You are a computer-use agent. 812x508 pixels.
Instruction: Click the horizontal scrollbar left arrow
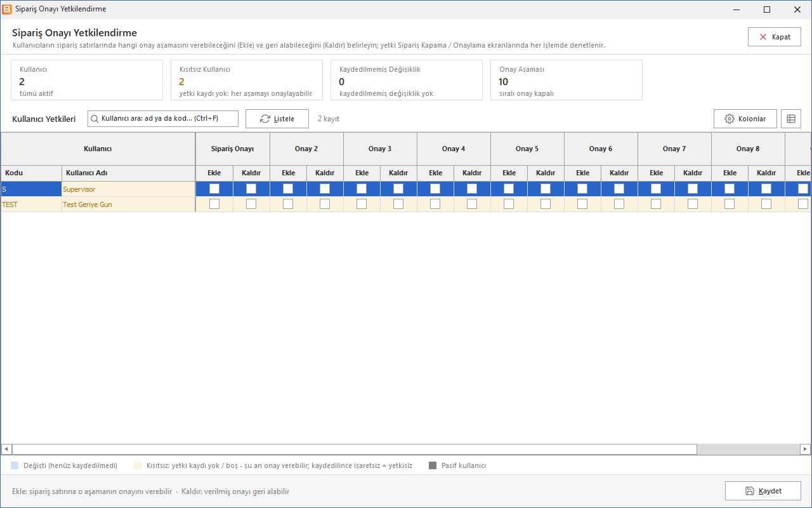[x=6, y=449]
